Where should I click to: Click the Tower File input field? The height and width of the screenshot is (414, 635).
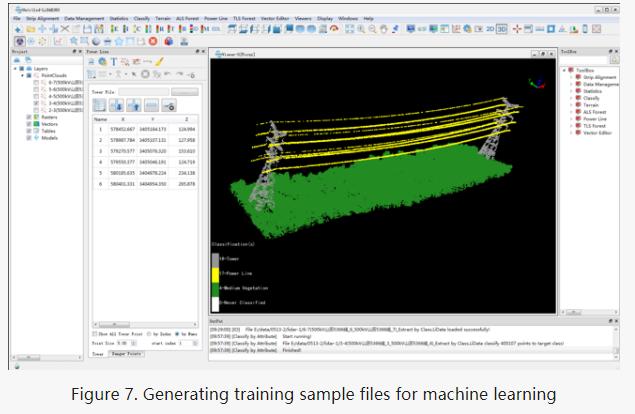(144, 92)
